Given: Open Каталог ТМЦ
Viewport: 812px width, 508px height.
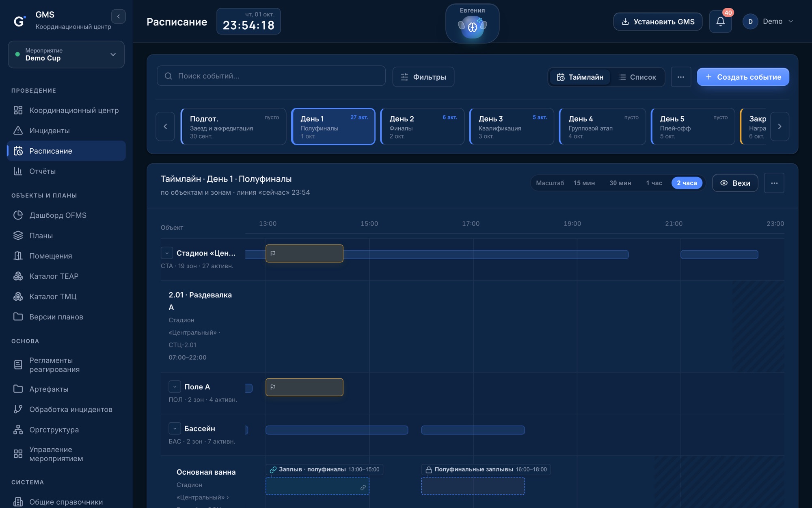Looking at the screenshot, I should 67,296.
